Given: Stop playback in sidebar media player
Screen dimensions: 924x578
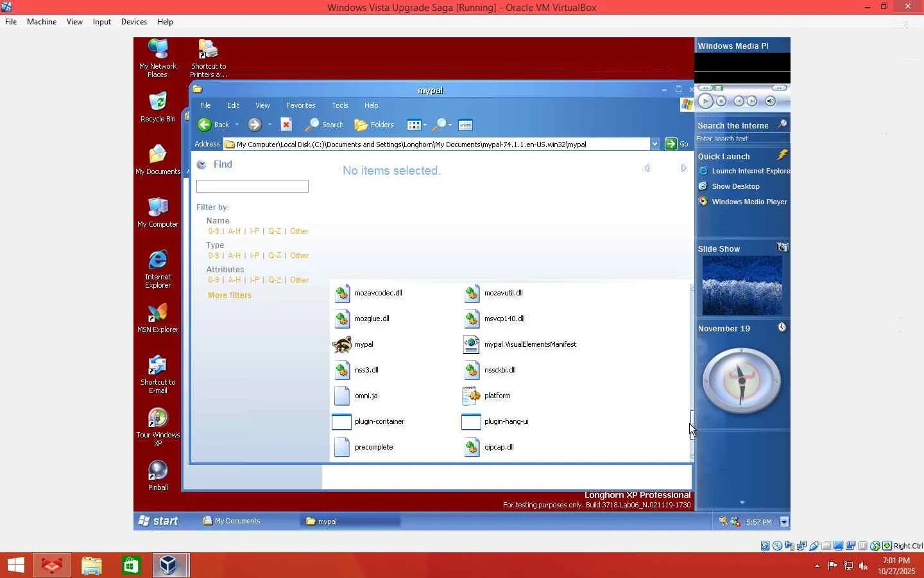Looking at the screenshot, I should point(721,101).
